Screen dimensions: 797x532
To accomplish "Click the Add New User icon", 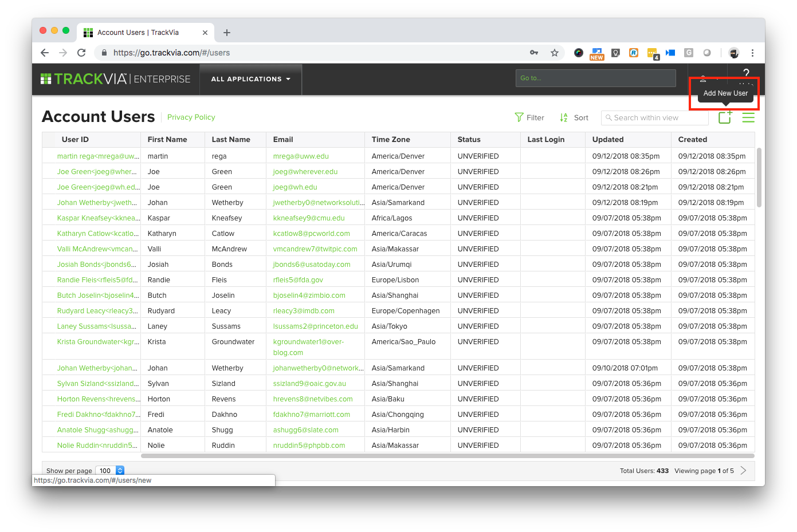I will (x=725, y=117).
